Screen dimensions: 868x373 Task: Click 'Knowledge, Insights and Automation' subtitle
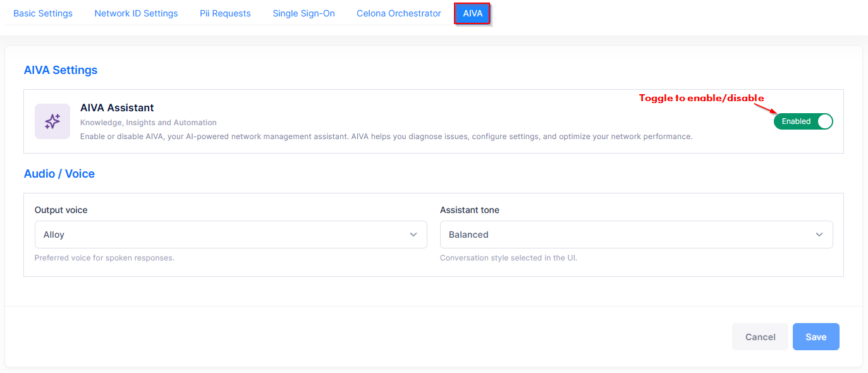(149, 123)
